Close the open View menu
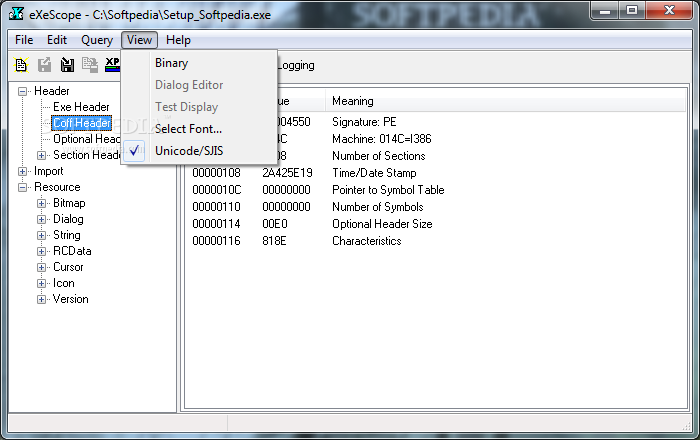 click(x=139, y=40)
